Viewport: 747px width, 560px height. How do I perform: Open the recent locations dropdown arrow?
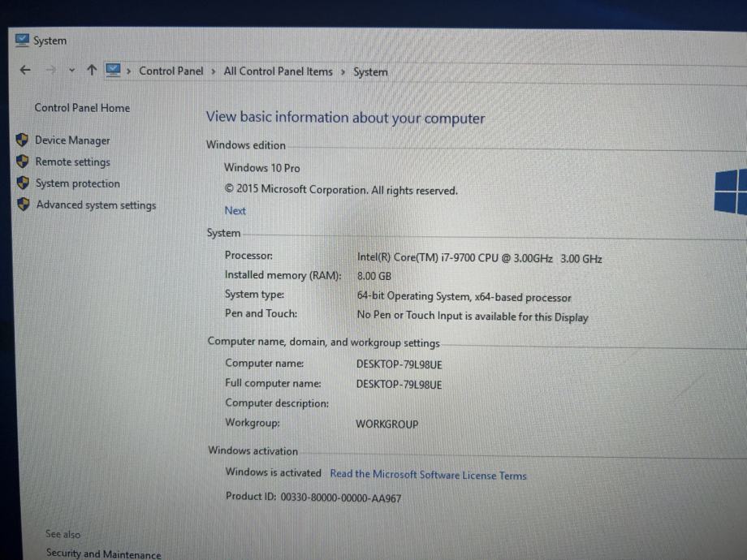pyautogui.click(x=71, y=70)
